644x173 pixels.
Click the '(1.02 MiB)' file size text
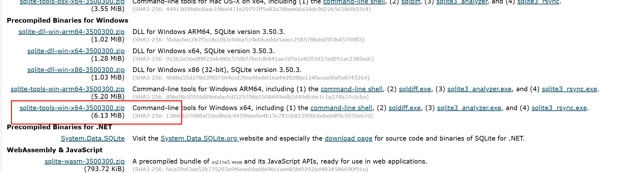(108, 39)
